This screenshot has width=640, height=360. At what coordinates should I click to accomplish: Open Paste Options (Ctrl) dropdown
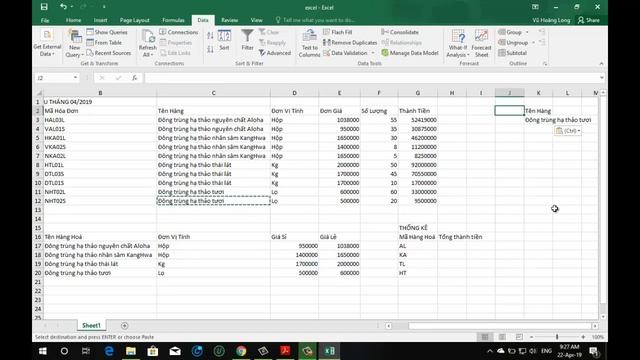click(x=567, y=131)
